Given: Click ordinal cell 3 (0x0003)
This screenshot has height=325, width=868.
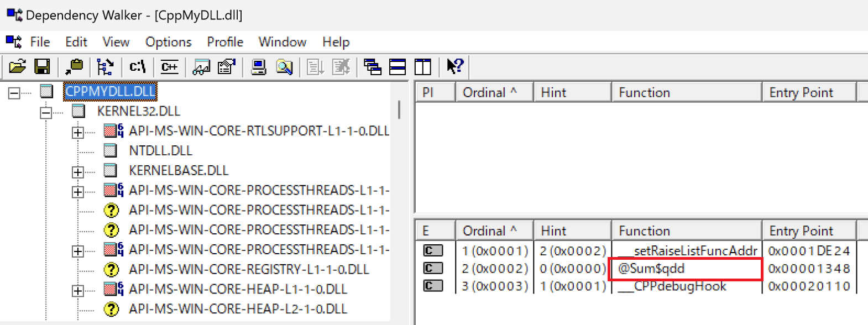Looking at the screenshot, I should (x=495, y=286).
